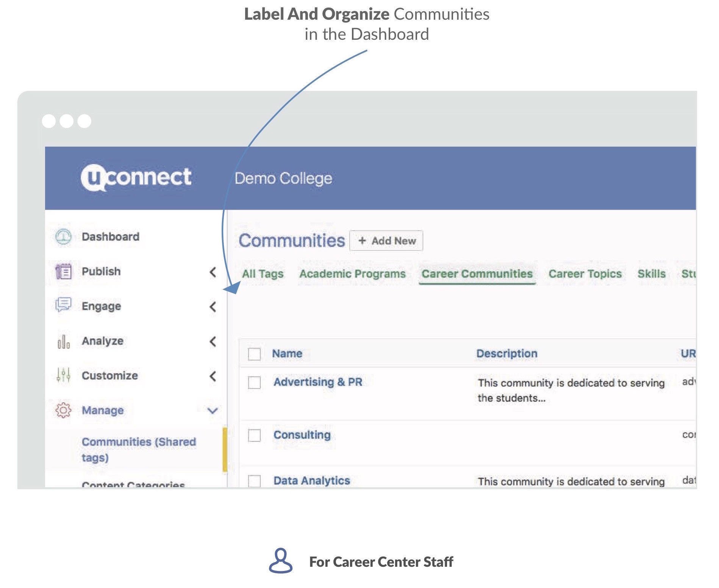Toggle the select-all checkbox beside Name

(x=254, y=354)
